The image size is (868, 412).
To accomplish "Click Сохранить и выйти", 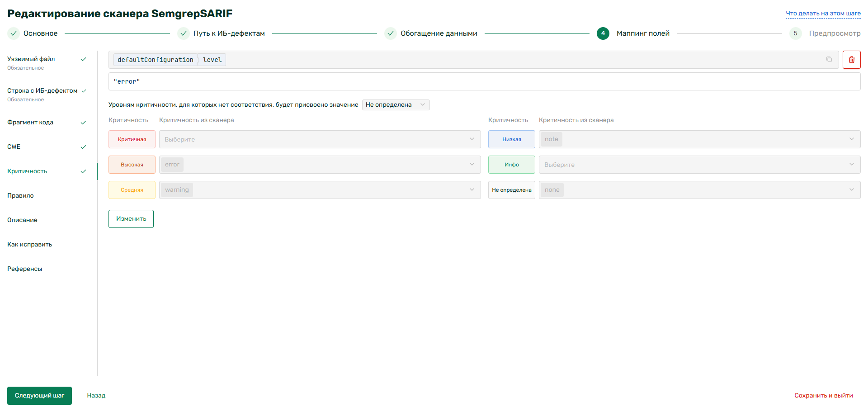I will (824, 396).
